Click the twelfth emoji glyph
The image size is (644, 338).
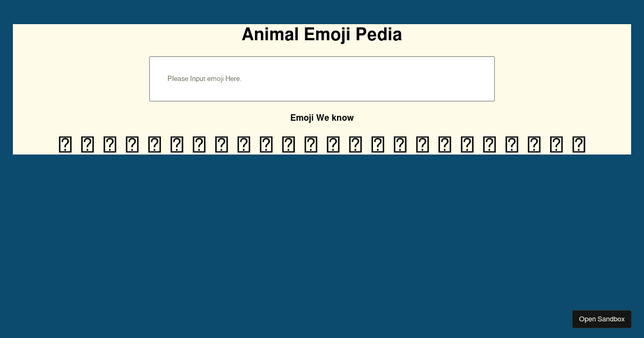pyautogui.click(x=311, y=144)
